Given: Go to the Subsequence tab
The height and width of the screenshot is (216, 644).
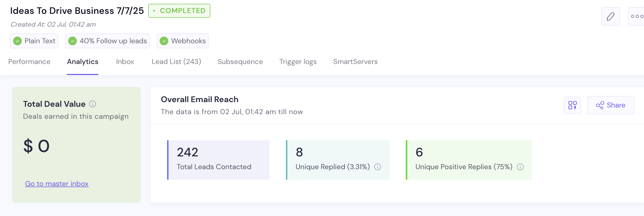Looking at the screenshot, I should coord(240,62).
